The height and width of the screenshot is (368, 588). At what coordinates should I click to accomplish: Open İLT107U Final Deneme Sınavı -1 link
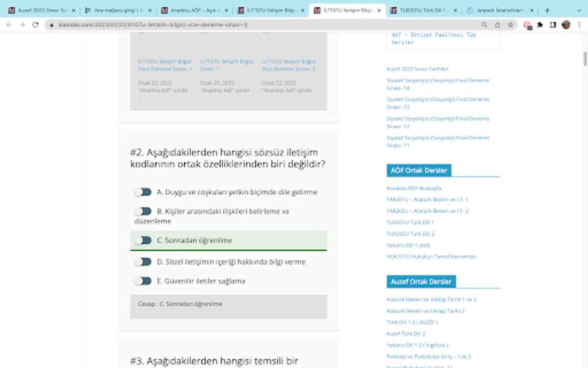click(x=165, y=65)
